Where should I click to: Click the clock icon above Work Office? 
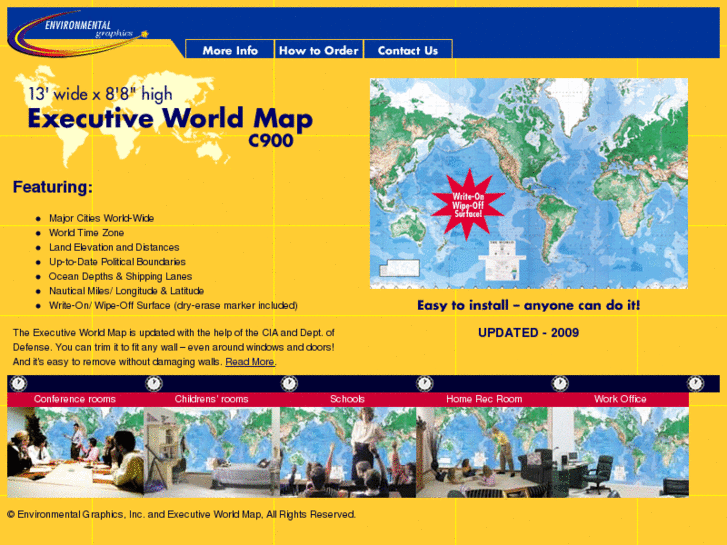560,384
